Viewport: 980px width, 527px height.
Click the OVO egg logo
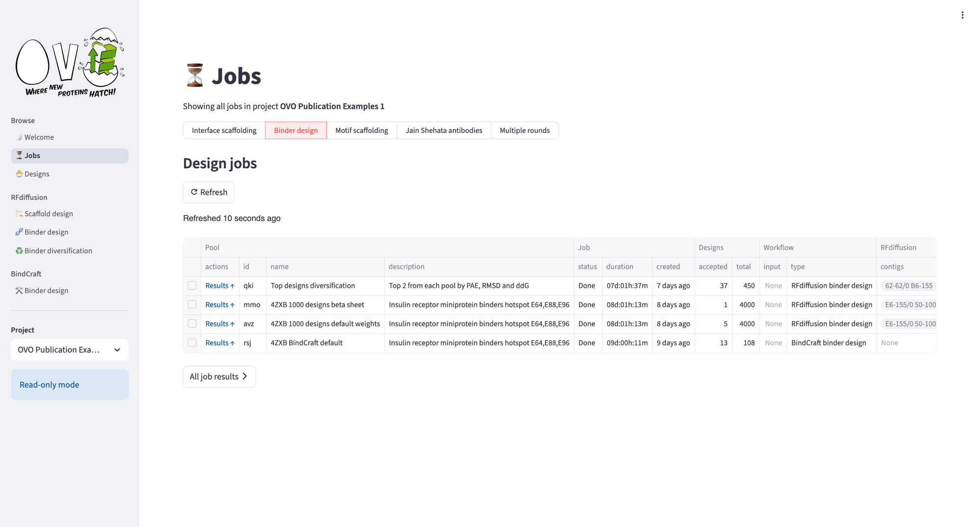click(70, 62)
